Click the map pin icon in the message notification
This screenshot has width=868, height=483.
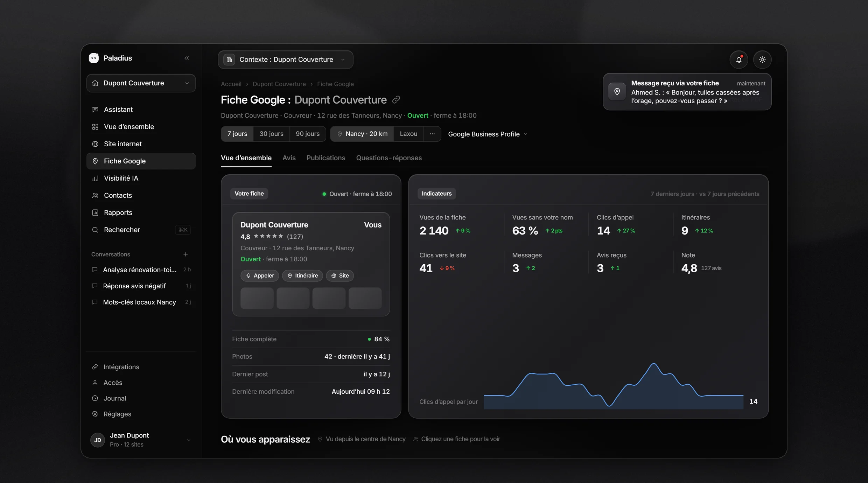click(x=617, y=92)
